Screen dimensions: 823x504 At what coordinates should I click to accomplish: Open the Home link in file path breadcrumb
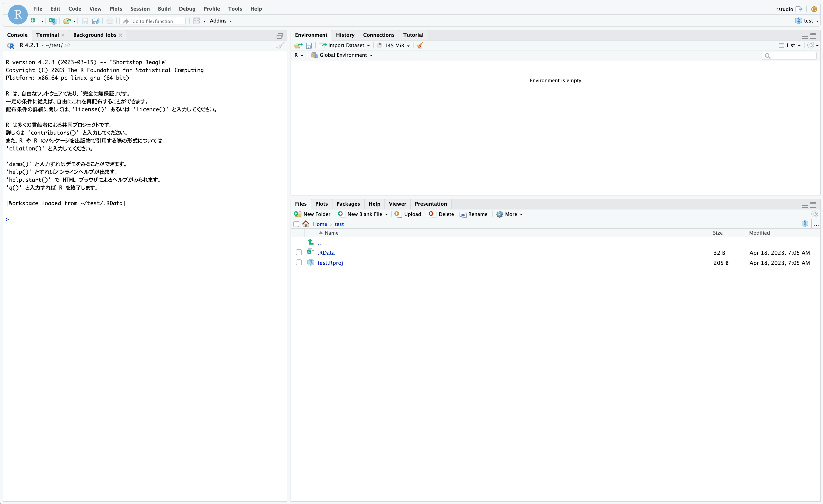(320, 224)
